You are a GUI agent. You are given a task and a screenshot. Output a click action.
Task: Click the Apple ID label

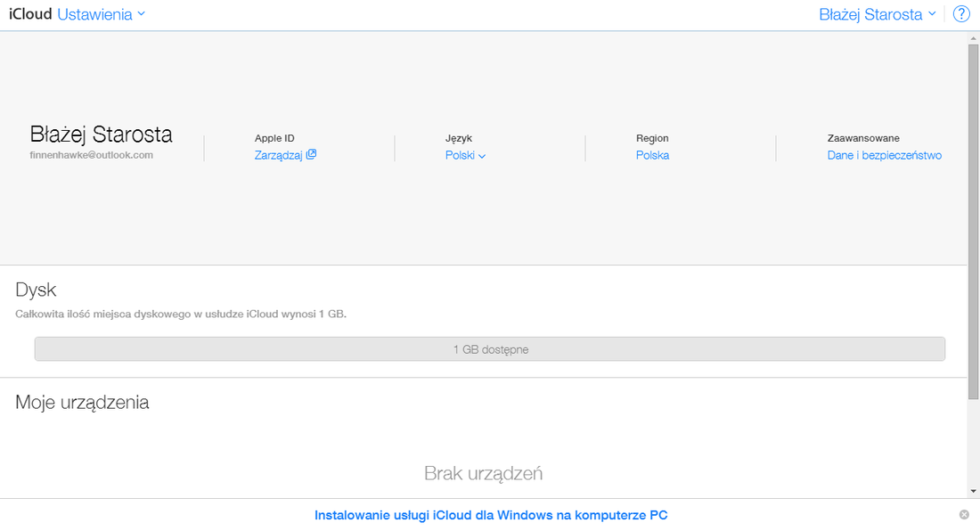[x=274, y=138]
